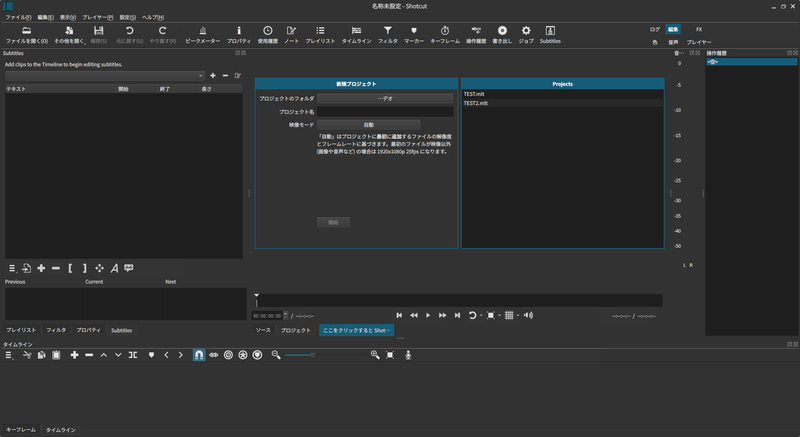Open the video mode 自動 dropdown

pyautogui.click(x=368, y=125)
